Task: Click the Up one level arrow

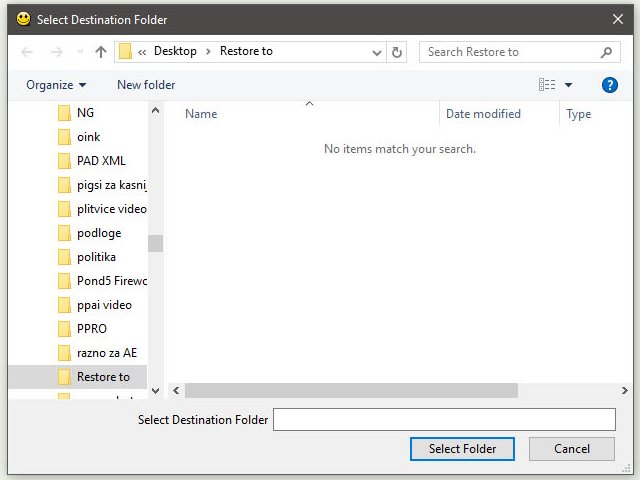Action: click(x=100, y=52)
